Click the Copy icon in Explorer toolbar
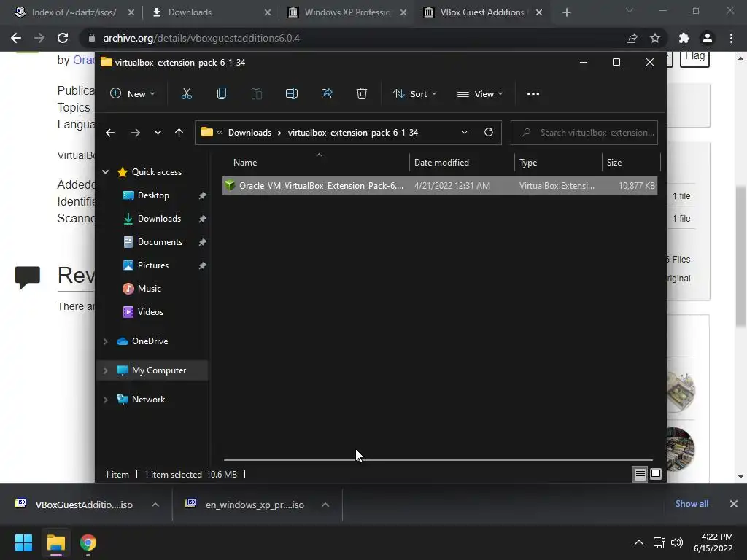The image size is (747, 560). (x=222, y=94)
